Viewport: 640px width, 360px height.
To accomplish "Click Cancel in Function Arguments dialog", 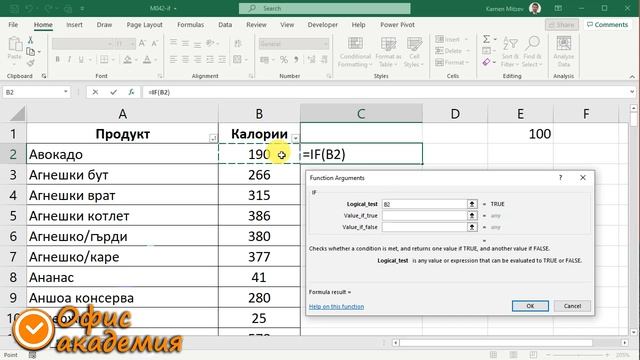I will (572, 306).
